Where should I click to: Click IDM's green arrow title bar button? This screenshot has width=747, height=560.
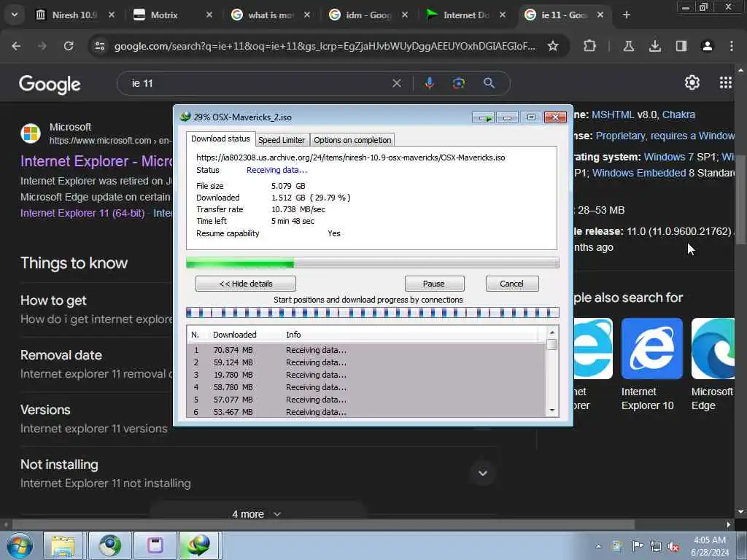(484, 117)
